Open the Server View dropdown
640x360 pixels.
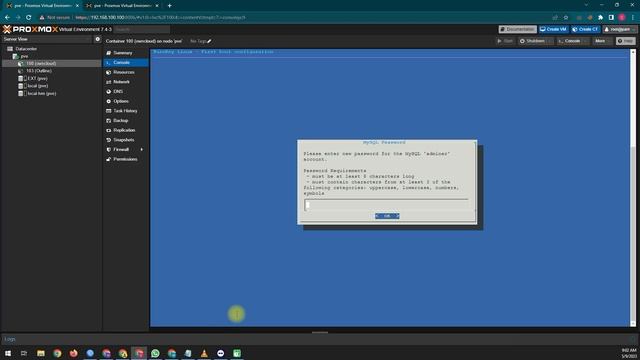(x=47, y=39)
